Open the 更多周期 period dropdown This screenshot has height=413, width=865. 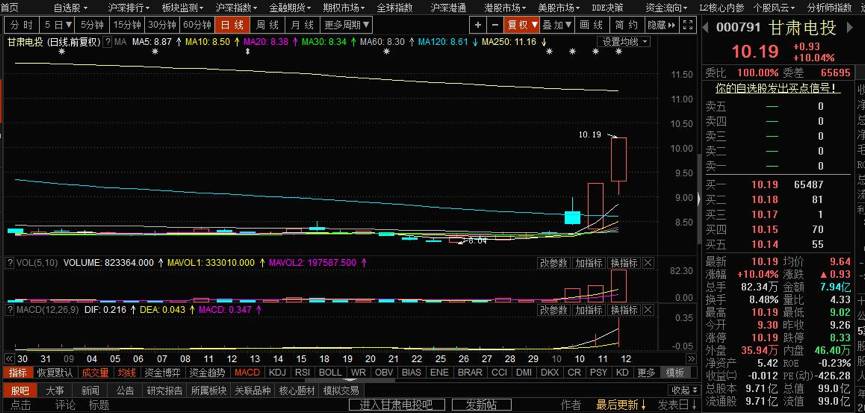347,24
